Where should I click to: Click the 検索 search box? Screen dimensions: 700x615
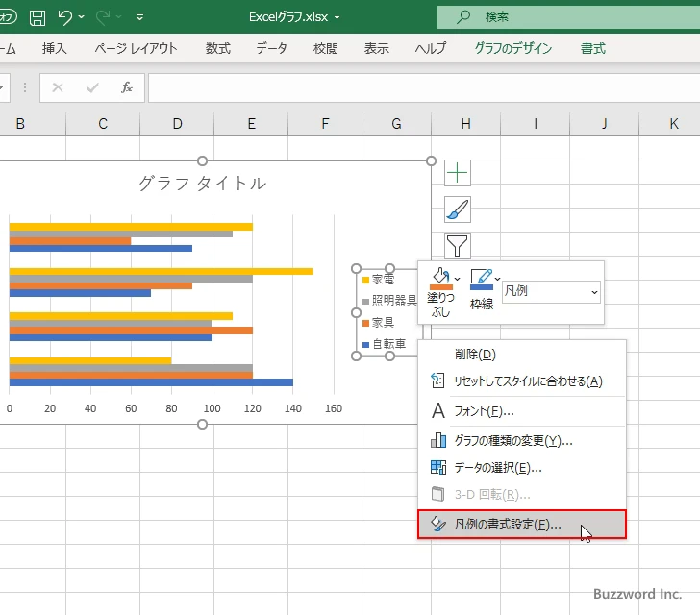pyautogui.click(x=568, y=17)
